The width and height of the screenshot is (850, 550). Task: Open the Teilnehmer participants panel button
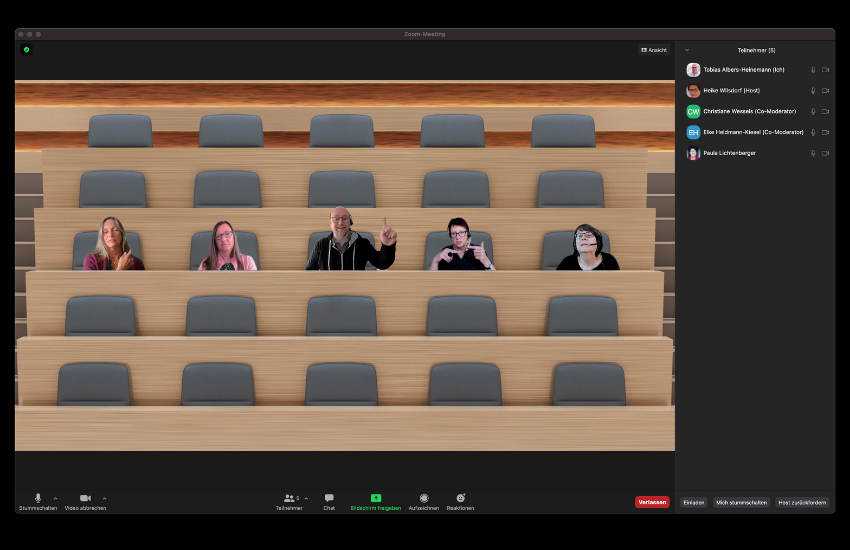pos(289,502)
